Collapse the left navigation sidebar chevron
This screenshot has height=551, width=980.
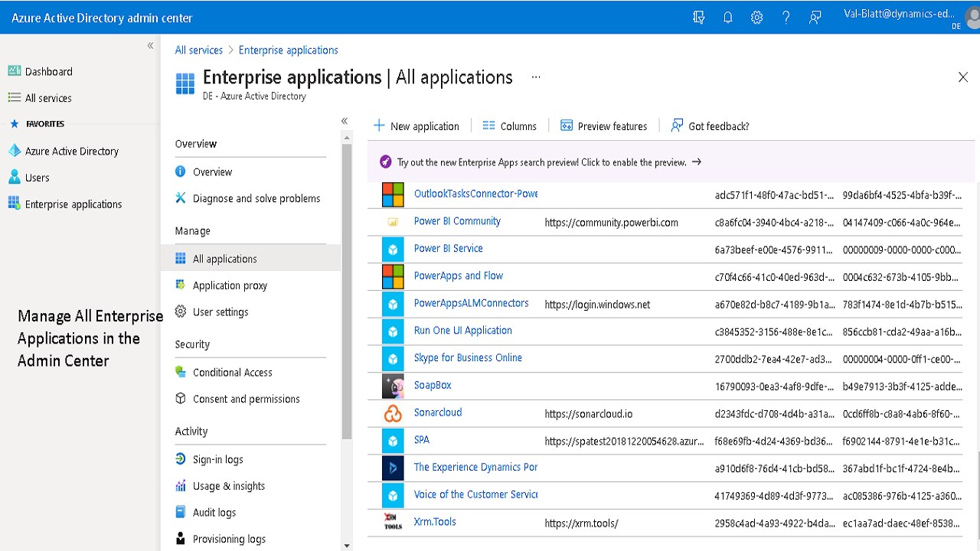(150, 46)
